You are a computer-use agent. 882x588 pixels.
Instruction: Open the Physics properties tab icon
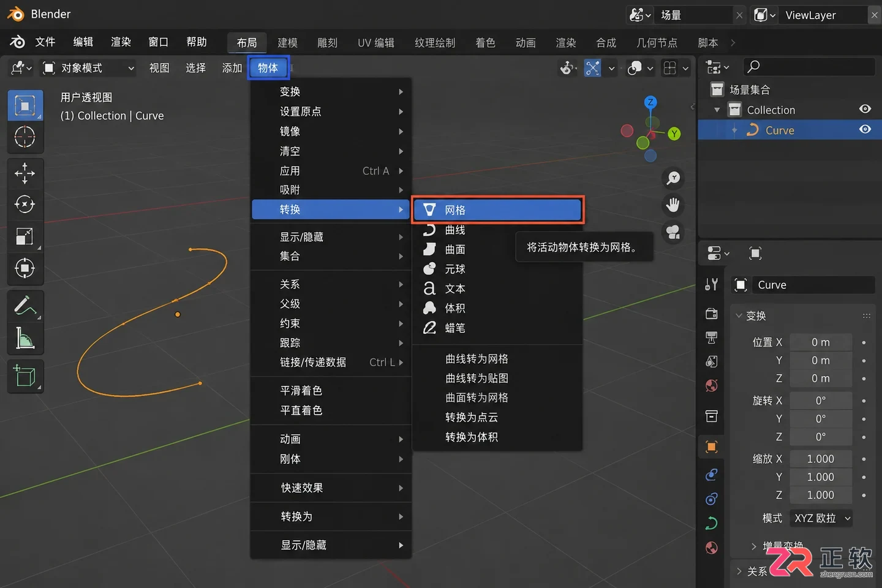pyautogui.click(x=711, y=475)
